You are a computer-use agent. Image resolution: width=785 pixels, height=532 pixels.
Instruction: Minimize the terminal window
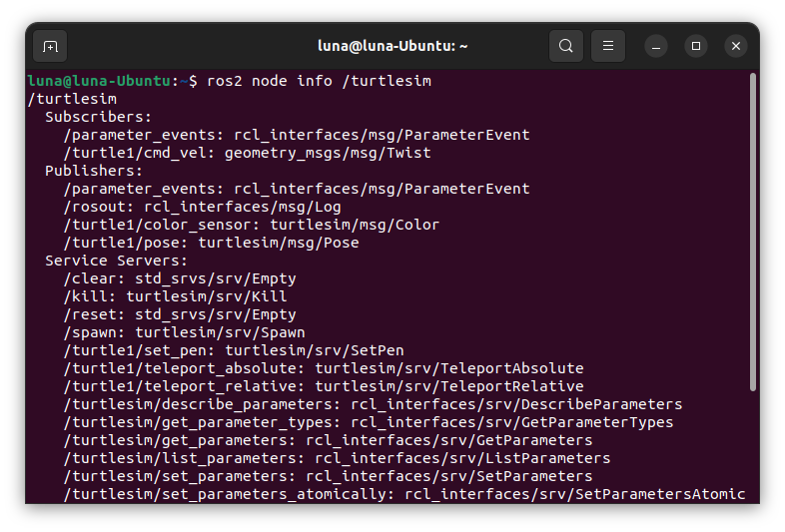[656, 47]
